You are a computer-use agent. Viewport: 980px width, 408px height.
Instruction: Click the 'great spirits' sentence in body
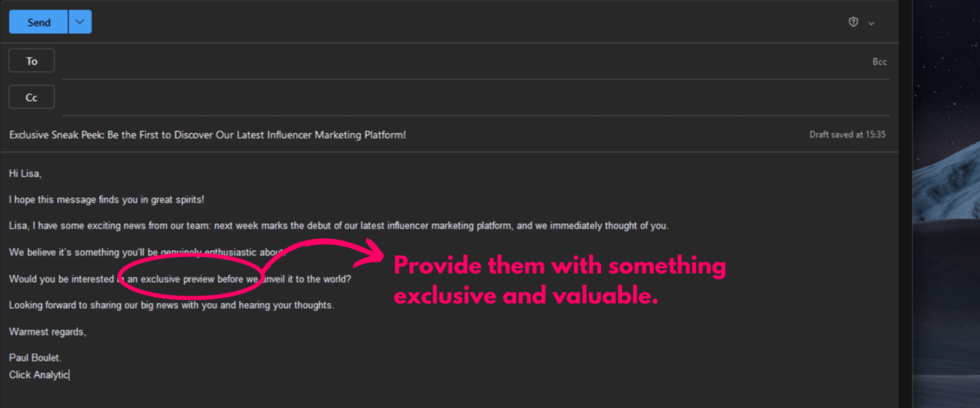pos(107,200)
